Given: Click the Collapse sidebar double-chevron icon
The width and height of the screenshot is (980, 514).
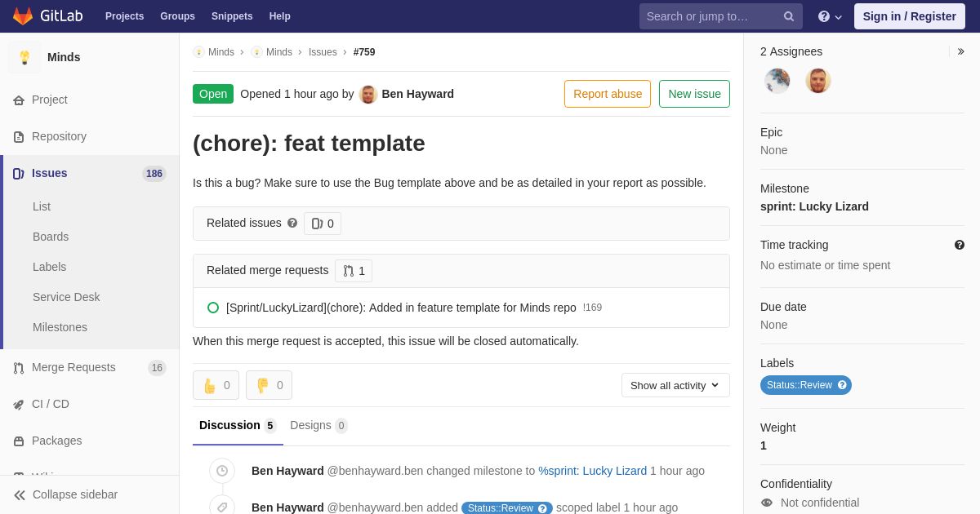Looking at the screenshot, I should 20,495.
